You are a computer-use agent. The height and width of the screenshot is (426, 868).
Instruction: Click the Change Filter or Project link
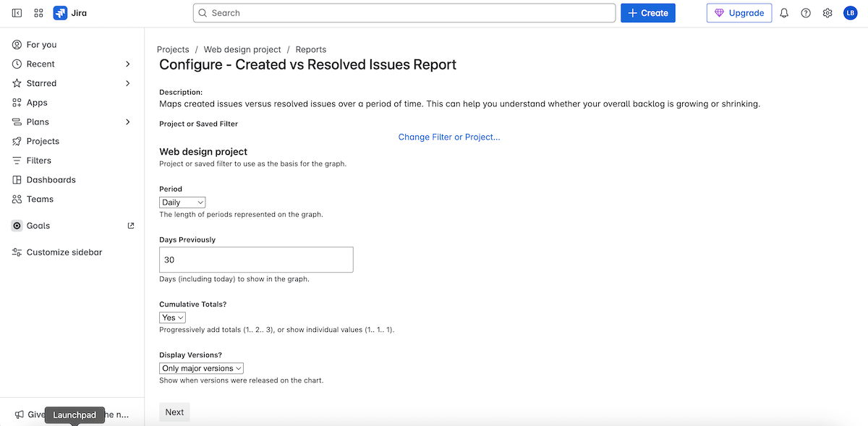click(x=448, y=137)
